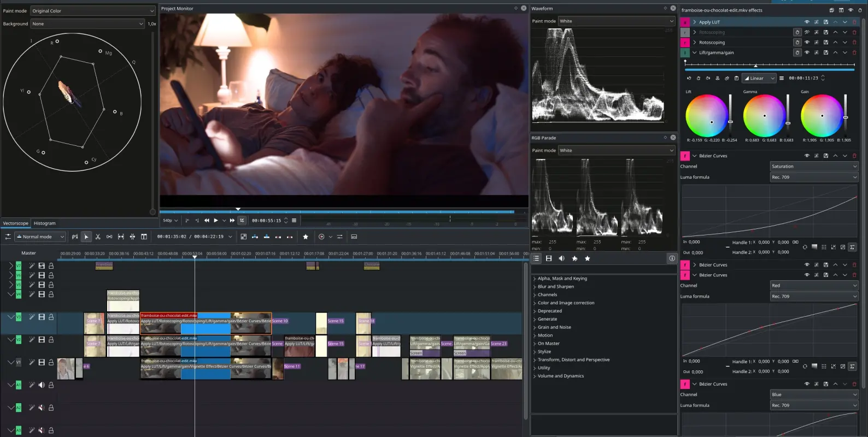Click the preview render record icon
868x437 pixels.
click(x=321, y=237)
